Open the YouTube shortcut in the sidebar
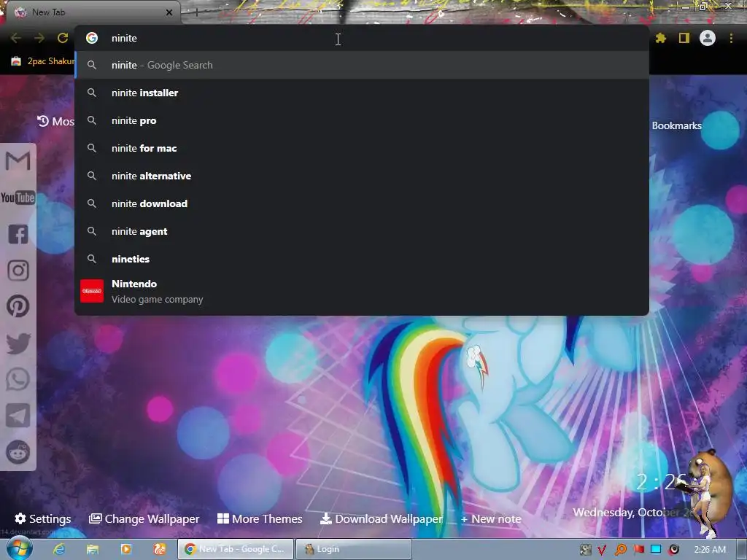The image size is (747, 560). click(18, 197)
